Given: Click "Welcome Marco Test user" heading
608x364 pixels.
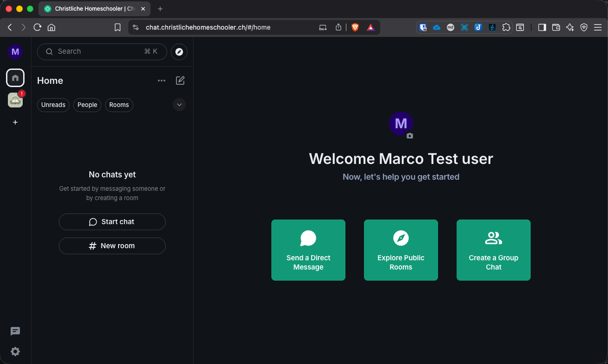Looking at the screenshot, I should coord(401,159).
